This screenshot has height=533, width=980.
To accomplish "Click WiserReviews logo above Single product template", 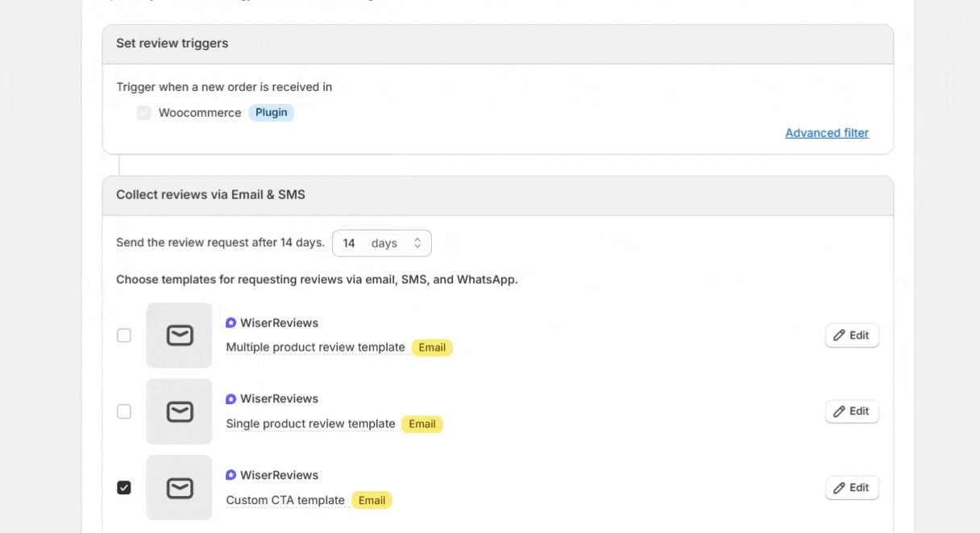I will click(x=231, y=399).
